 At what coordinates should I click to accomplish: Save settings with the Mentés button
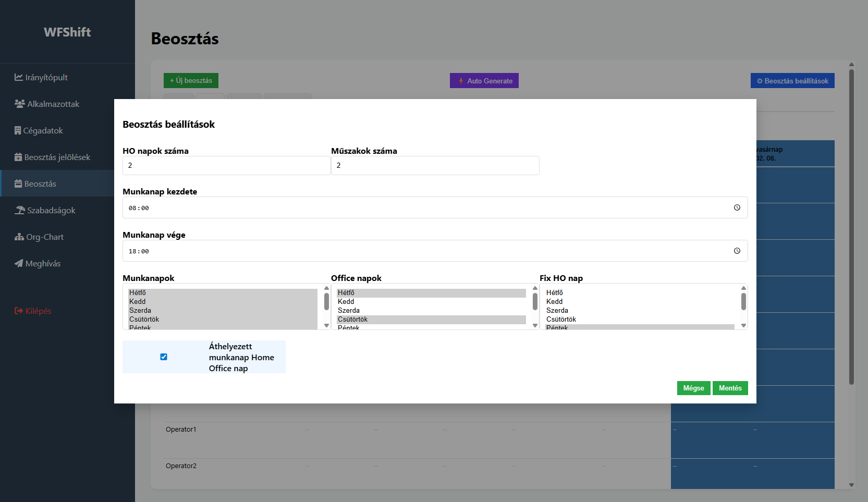[x=730, y=388]
